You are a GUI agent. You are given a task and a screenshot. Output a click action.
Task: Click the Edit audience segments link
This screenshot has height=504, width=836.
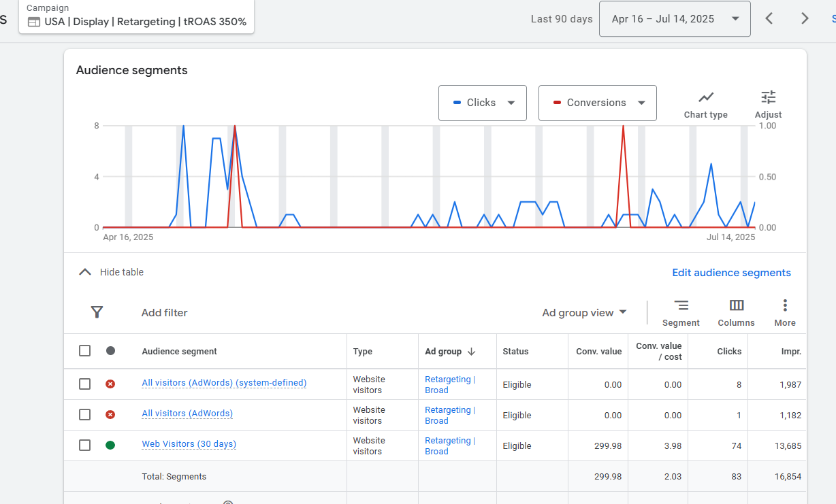731,273
